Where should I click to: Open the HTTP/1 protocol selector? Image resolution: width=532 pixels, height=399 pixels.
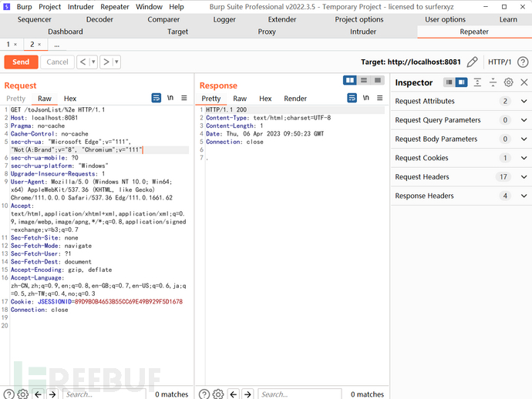point(500,62)
